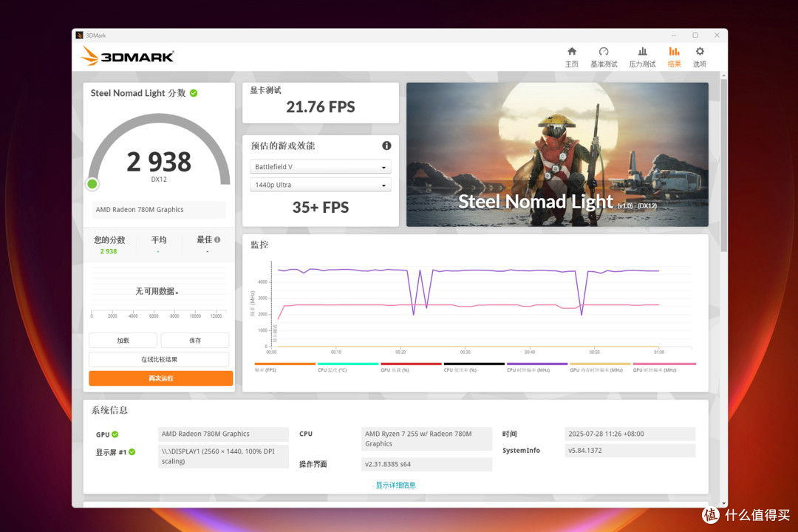Screen dimensions: 798x532
Task: Click the green check next to GPU label
Action: (x=115, y=434)
